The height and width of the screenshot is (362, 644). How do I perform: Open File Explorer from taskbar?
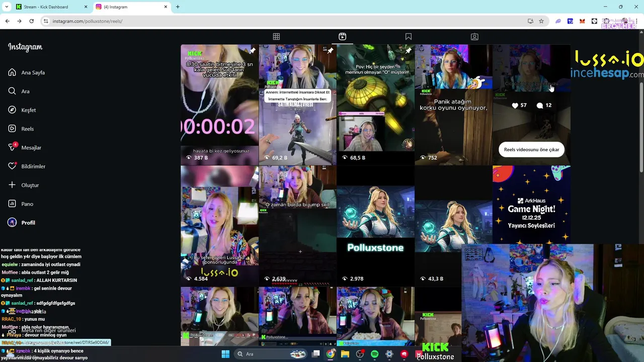[345, 354]
